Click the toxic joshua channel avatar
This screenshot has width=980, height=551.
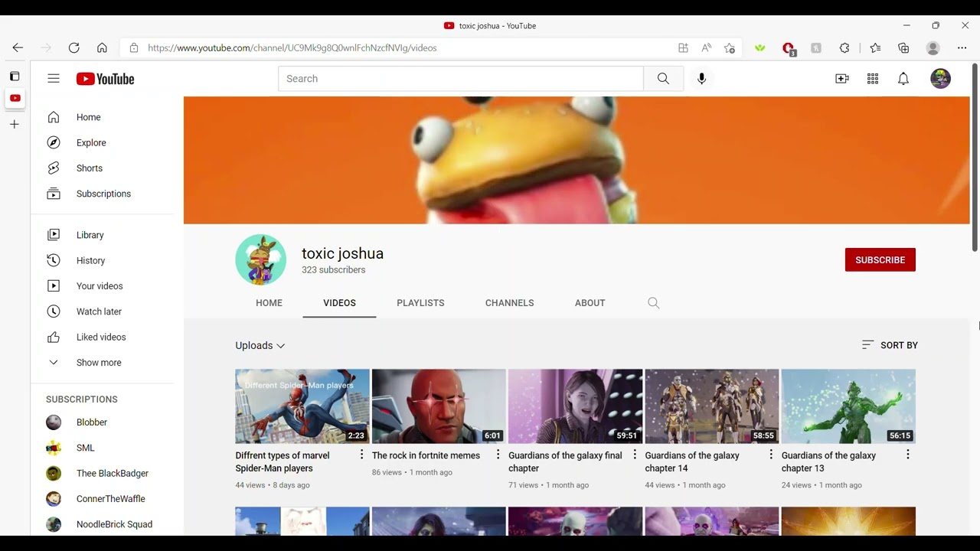pyautogui.click(x=261, y=260)
